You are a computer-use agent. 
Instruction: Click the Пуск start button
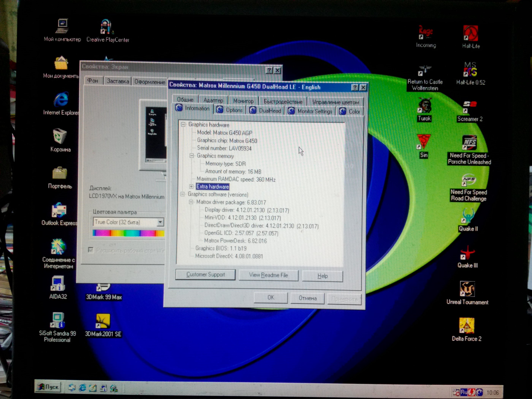tap(48, 387)
